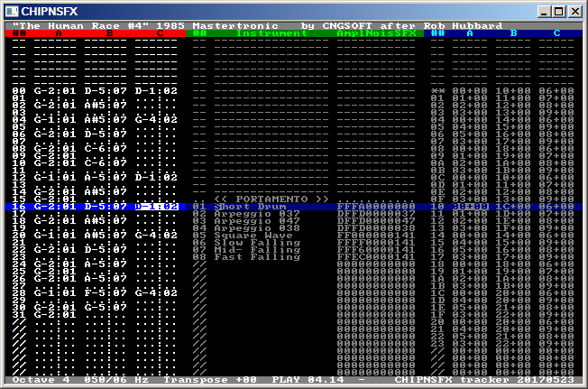Click the PLAY 04.14 status indicator
The height and width of the screenshot is (389, 588).
[296, 380]
